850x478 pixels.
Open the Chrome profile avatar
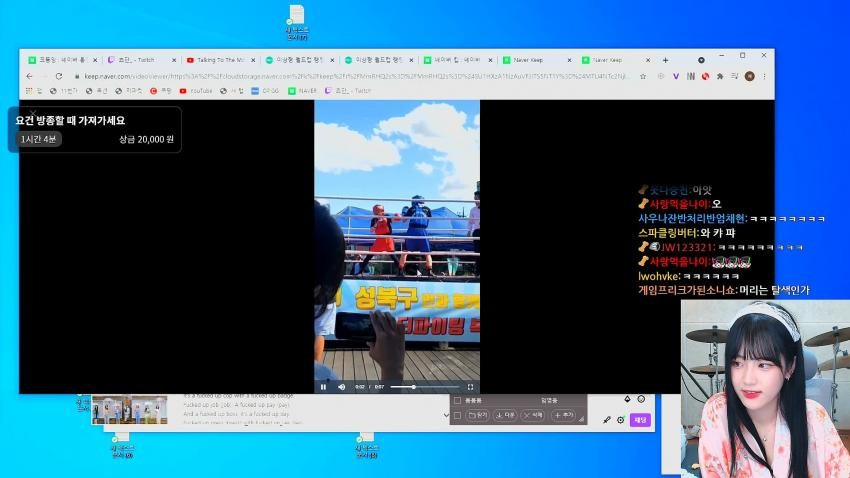pyautogui.click(x=750, y=76)
